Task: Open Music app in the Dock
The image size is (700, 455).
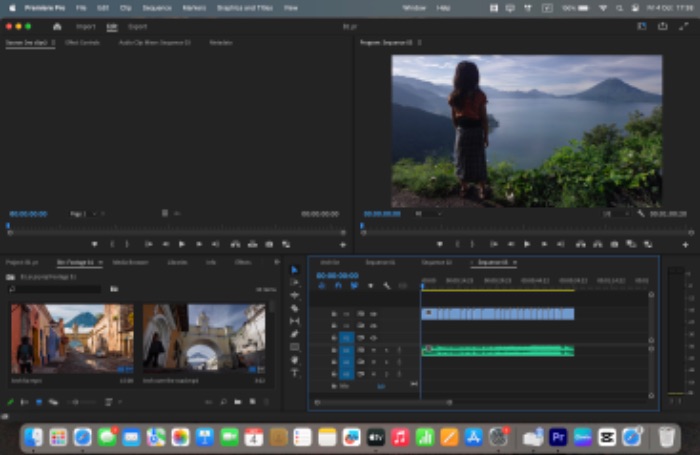Action: point(400,437)
